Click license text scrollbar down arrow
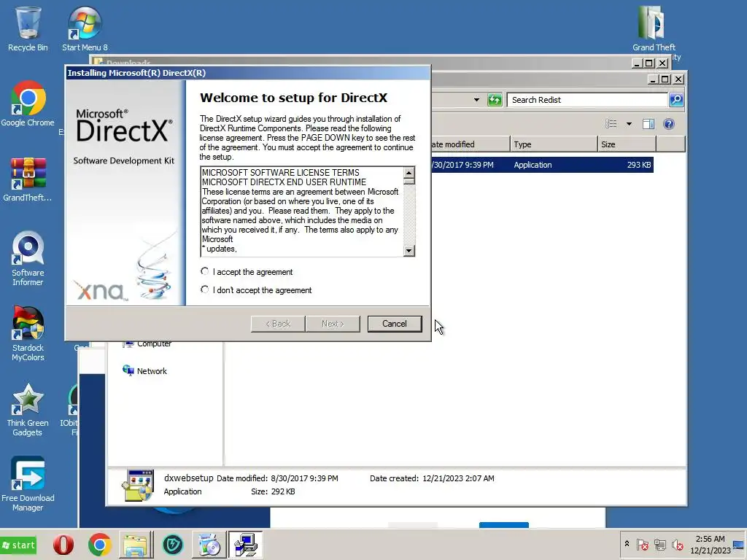The height and width of the screenshot is (560, 747). pyautogui.click(x=409, y=251)
